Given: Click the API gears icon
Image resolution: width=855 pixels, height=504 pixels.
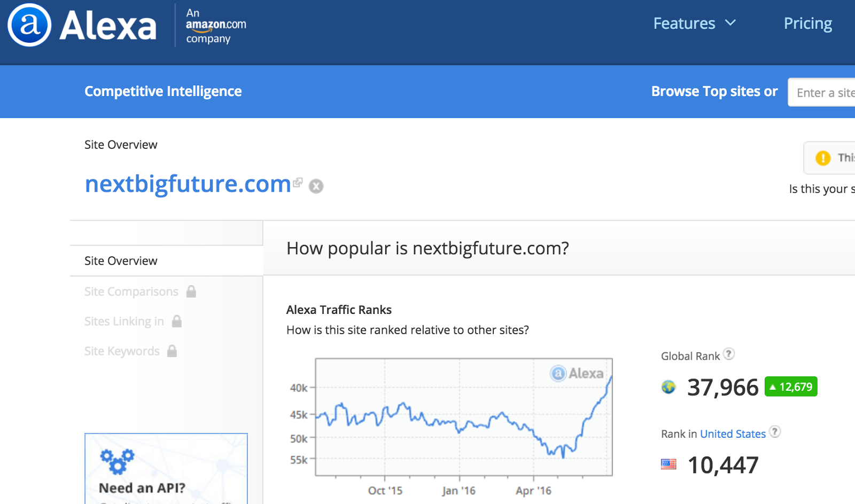Looking at the screenshot, I should point(118,461).
